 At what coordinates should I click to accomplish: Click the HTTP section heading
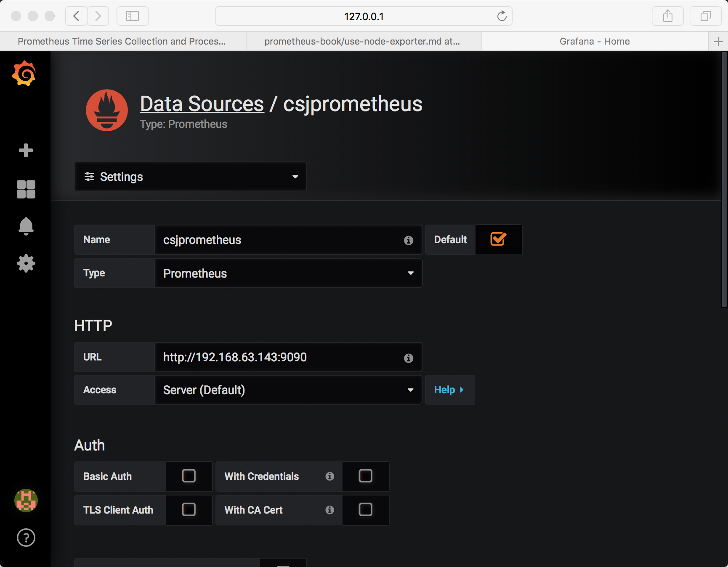[93, 326]
